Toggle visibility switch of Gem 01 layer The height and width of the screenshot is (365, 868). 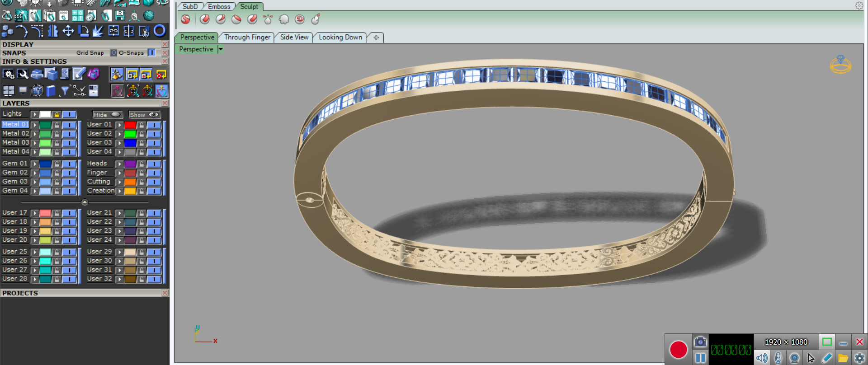pyautogui.click(x=69, y=164)
